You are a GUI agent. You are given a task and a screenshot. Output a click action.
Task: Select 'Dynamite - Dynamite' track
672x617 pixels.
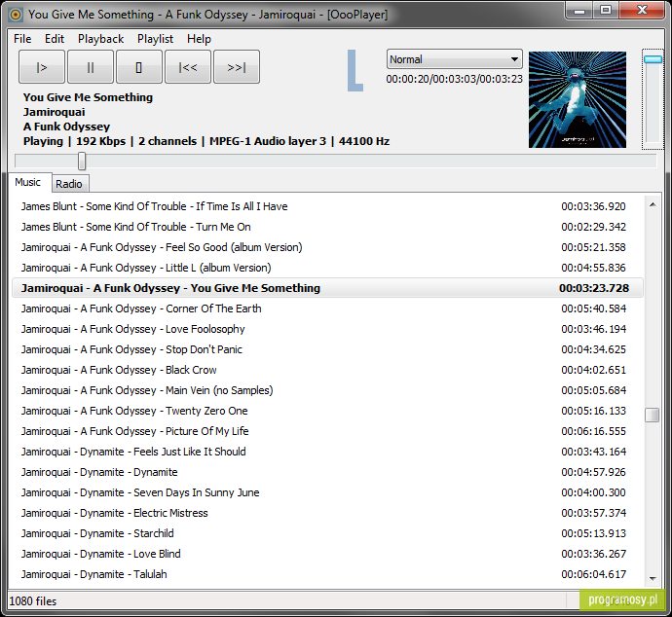click(x=327, y=472)
